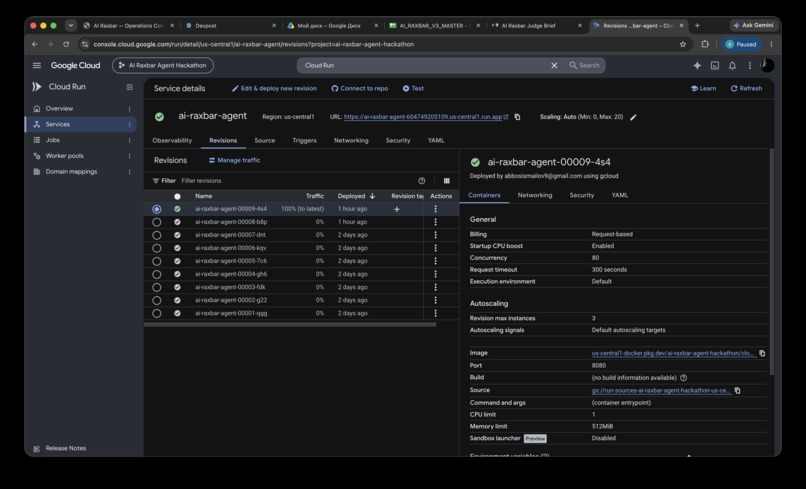Open actions menu for ai-raxbar-agent-00007-dnt
This screenshot has width=806, height=489.
435,235
